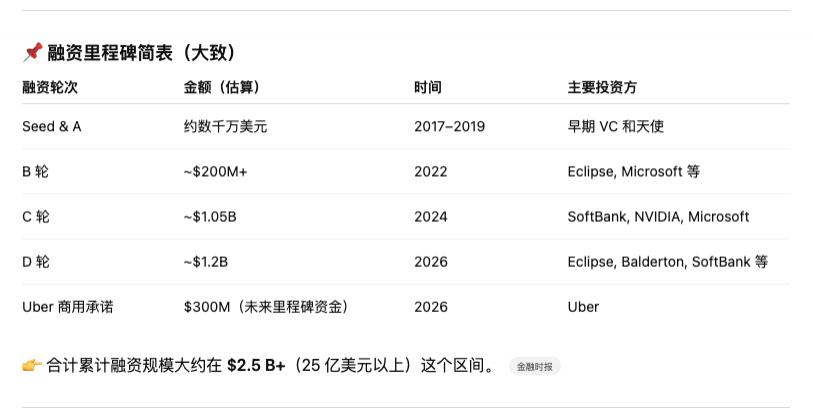
Task: Click the 时间 column header
Action: tap(428, 88)
